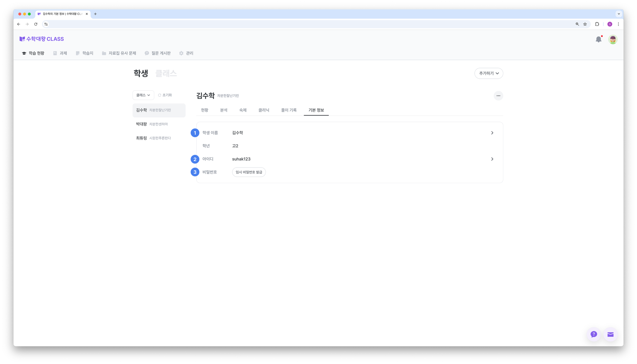
Task: Switch to the 분석 tab
Action: coord(224,110)
